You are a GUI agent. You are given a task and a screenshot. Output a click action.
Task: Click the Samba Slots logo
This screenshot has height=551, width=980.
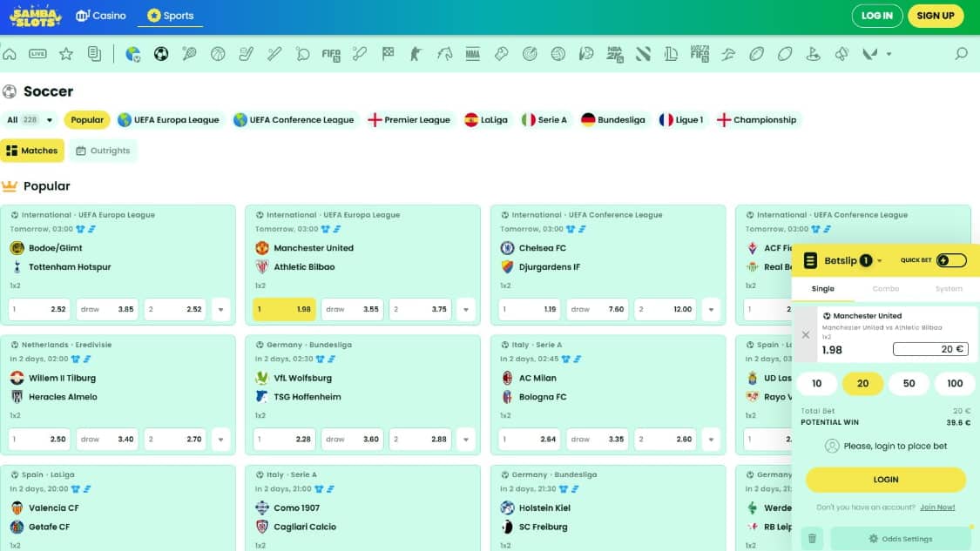[x=36, y=16]
